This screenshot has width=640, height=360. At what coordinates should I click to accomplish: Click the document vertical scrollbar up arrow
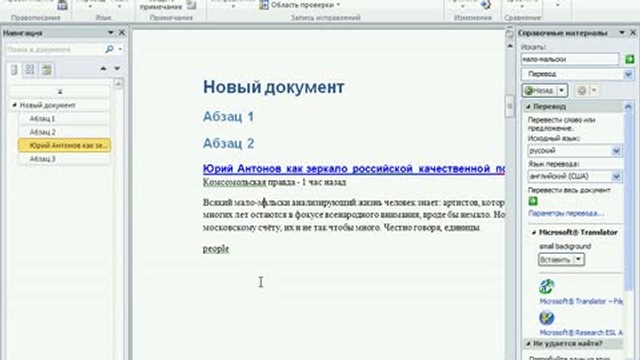[x=510, y=47]
